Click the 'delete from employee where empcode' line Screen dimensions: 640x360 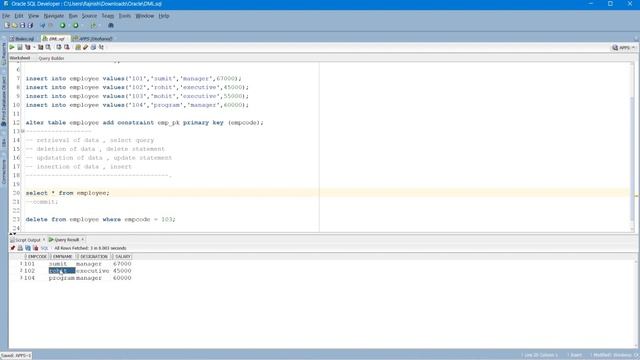[100, 219]
